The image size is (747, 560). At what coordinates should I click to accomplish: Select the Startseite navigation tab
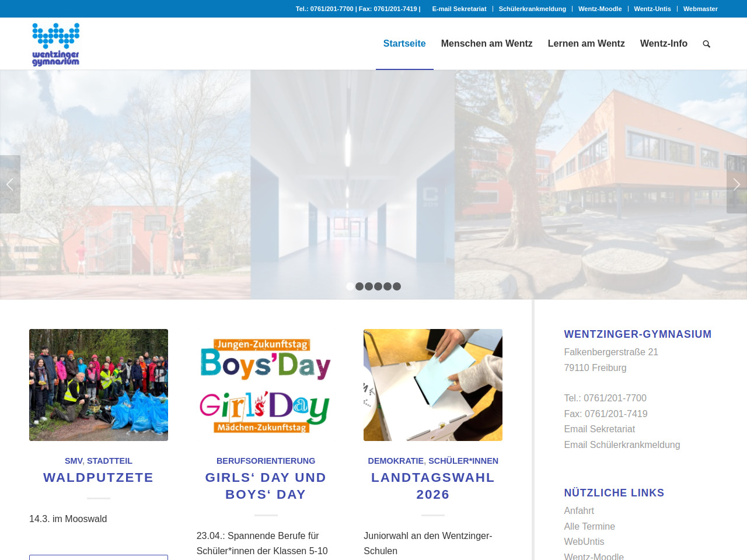click(x=404, y=44)
